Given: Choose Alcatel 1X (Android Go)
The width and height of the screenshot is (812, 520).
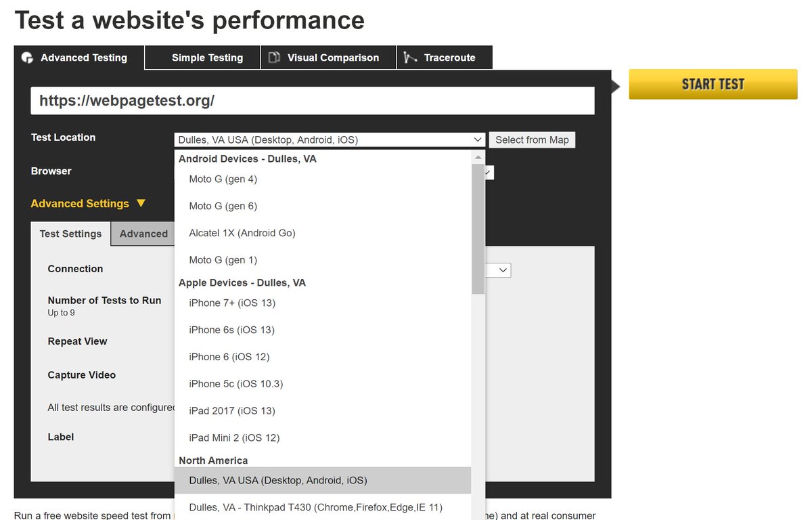Looking at the screenshot, I should click(x=323, y=233).
